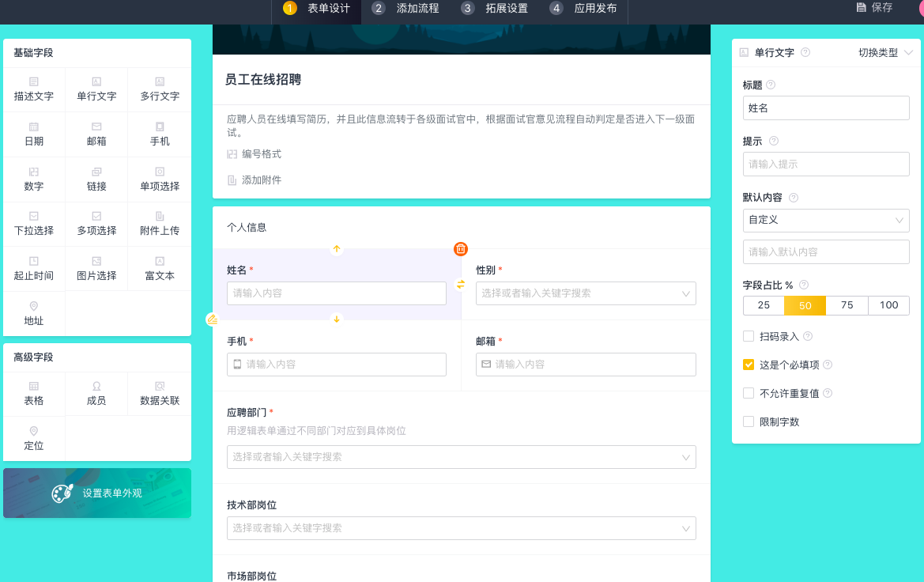924x582 pixels.
Task: Select the 员工在线招聘 form title
Action: tap(263, 80)
